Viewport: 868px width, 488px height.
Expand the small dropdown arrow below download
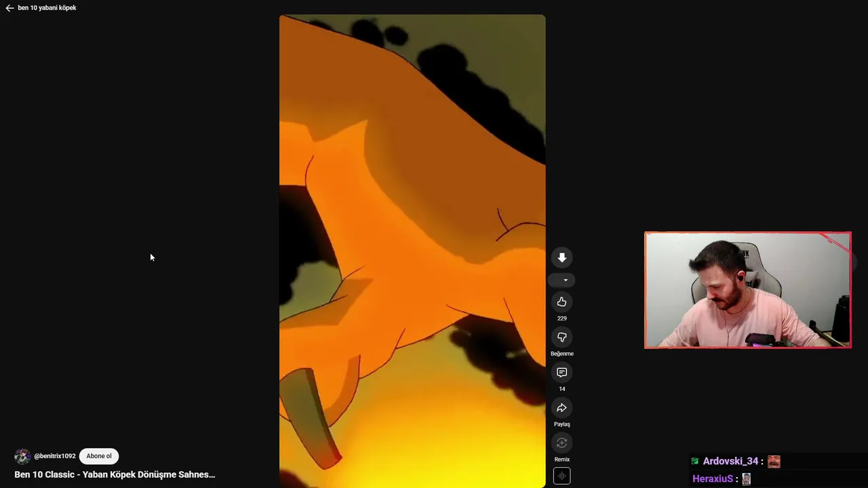point(565,280)
